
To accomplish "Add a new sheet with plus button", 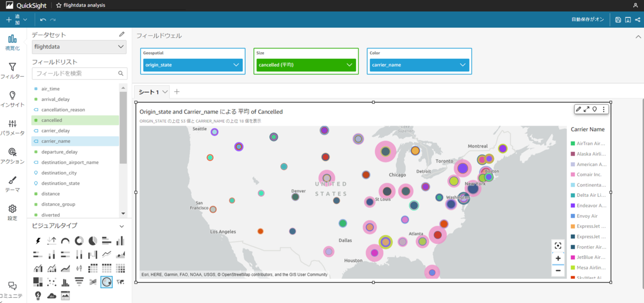I will pyautogui.click(x=177, y=92).
